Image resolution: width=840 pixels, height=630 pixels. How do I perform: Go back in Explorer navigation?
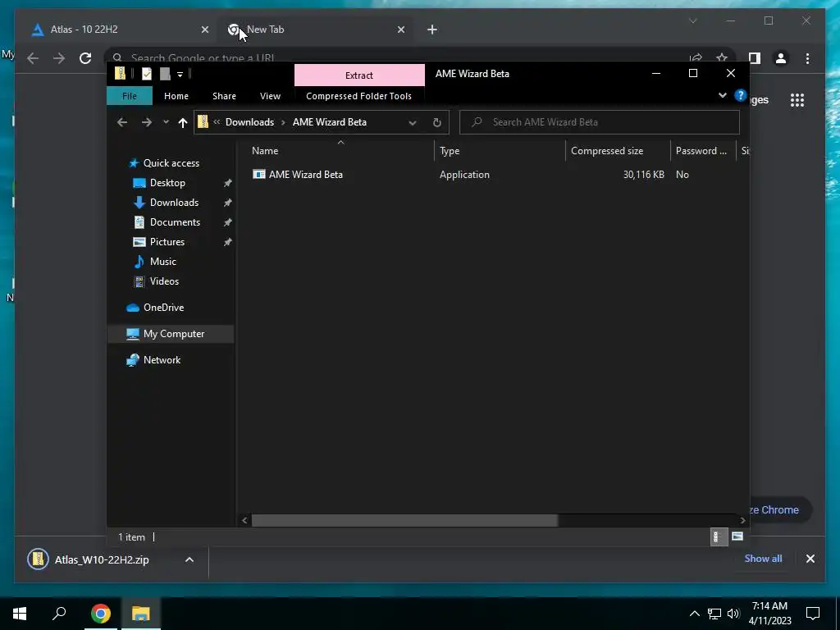click(x=122, y=122)
